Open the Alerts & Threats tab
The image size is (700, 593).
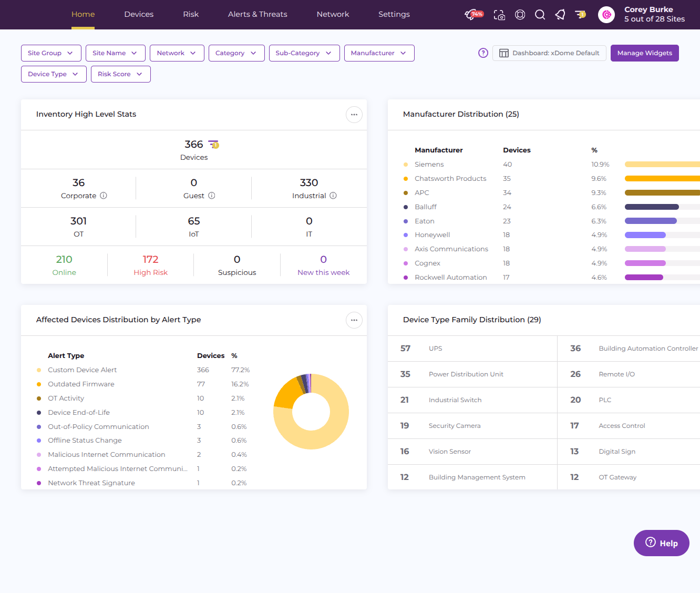(x=258, y=14)
